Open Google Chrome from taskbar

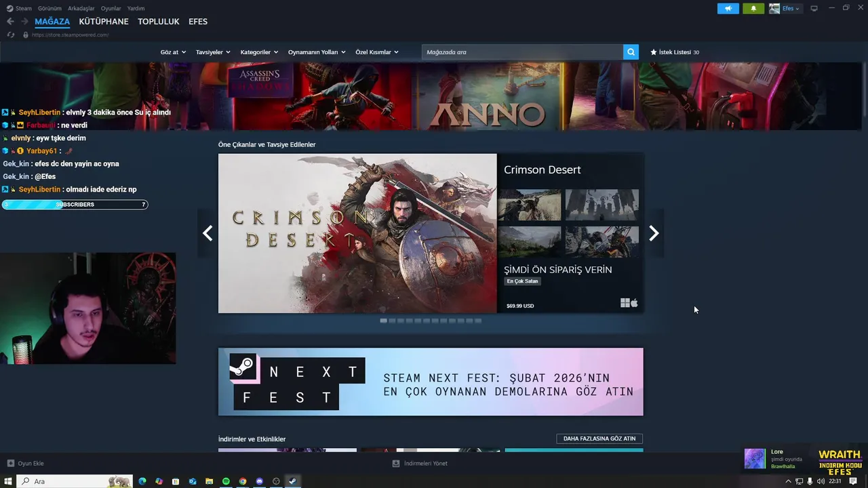[243, 481]
